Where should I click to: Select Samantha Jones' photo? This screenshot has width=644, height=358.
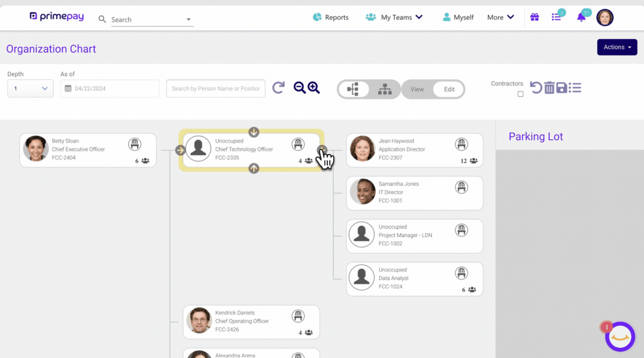coord(362,191)
